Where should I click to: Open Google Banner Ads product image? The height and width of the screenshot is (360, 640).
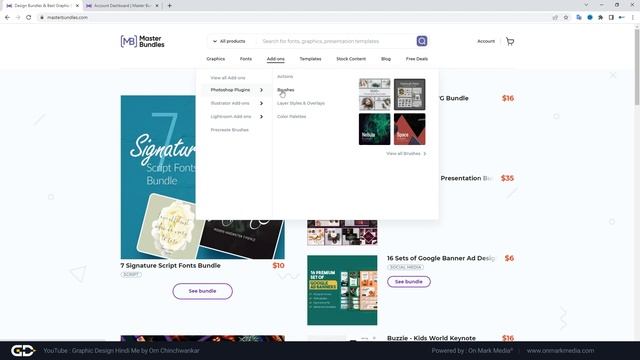(342, 290)
